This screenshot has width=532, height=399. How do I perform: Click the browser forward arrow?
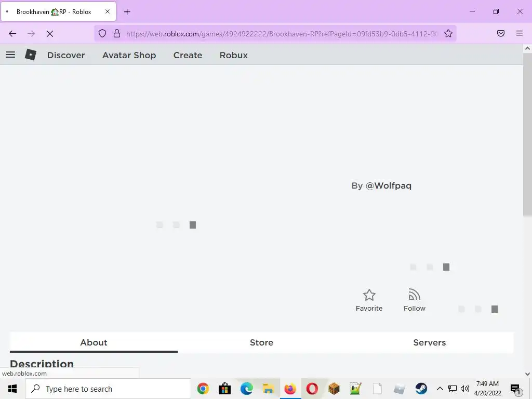pyautogui.click(x=31, y=34)
